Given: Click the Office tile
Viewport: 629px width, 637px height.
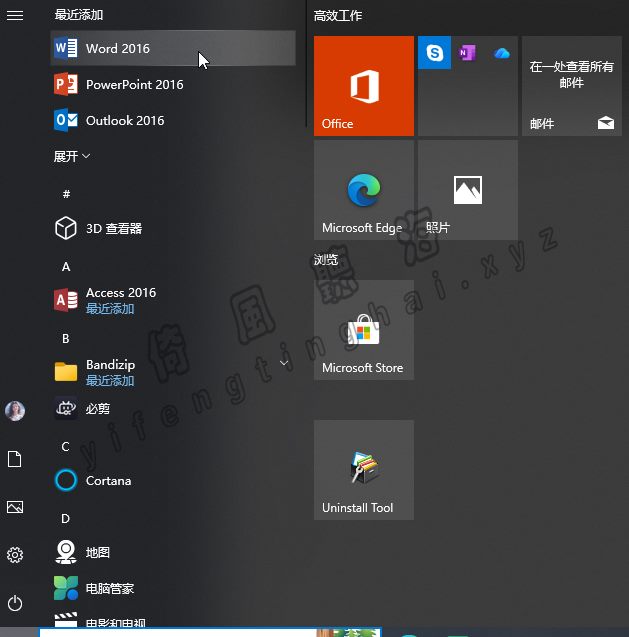Looking at the screenshot, I should click(364, 86).
